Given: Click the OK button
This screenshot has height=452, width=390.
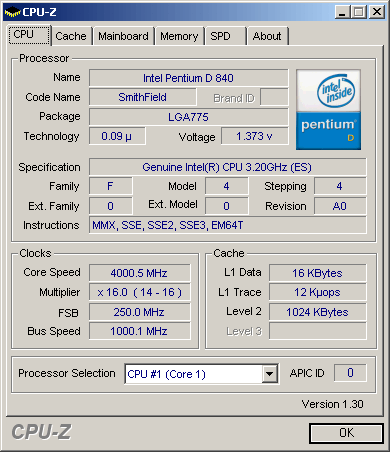Looking at the screenshot, I should pyautogui.click(x=346, y=433).
